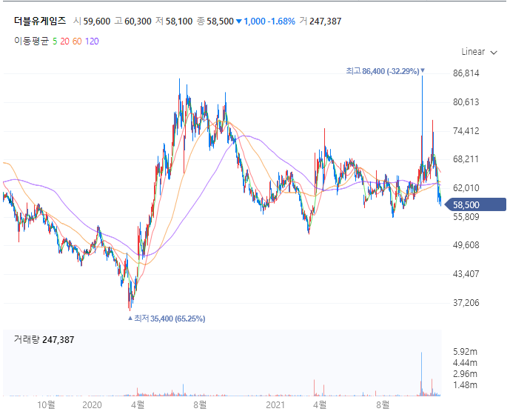Click the 2.96m volume axis label
This screenshot has width=510, height=420.
click(465, 374)
